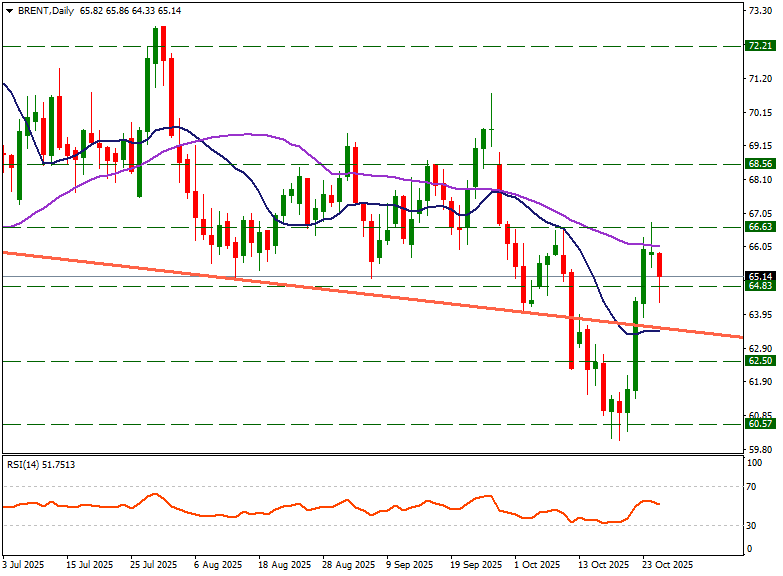This screenshot has height=576, width=783.
Task: Click the 66.63 price level tag
Action: click(x=760, y=227)
